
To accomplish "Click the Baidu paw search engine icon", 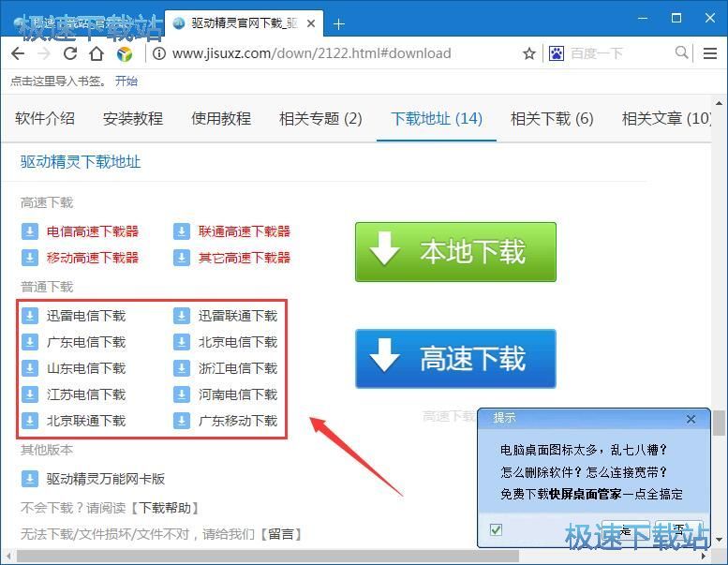I will 557,53.
